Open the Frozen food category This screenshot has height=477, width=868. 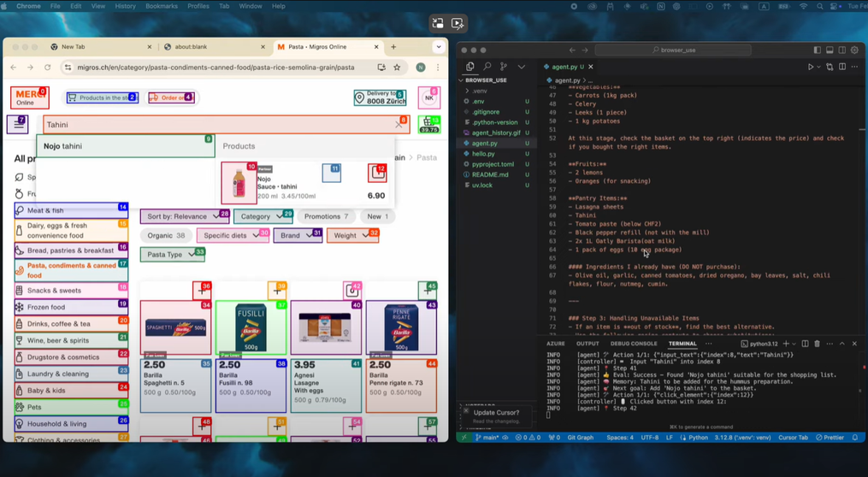72,307
